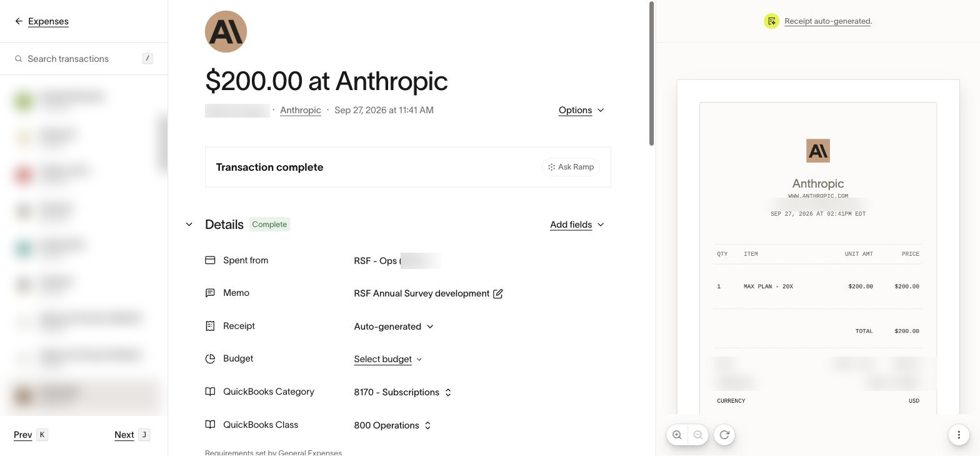The image size is (980, 456).
Task: Change the 800 Operations class selector
Action: click(x=392, y=425)
